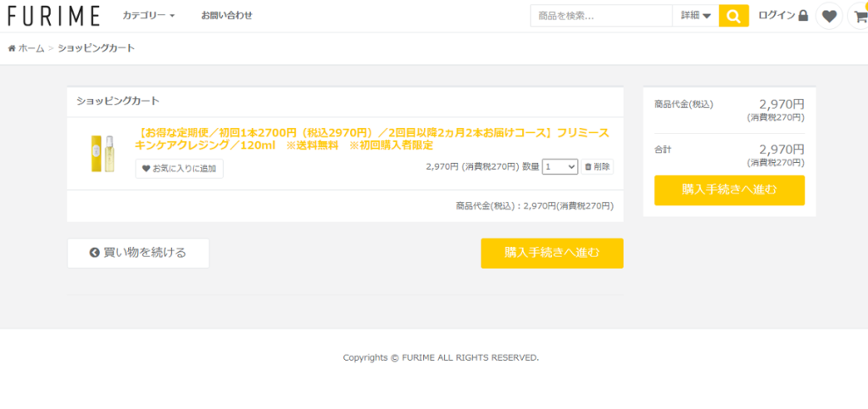Click the yellow magnifier search button

tap(734, 15)
